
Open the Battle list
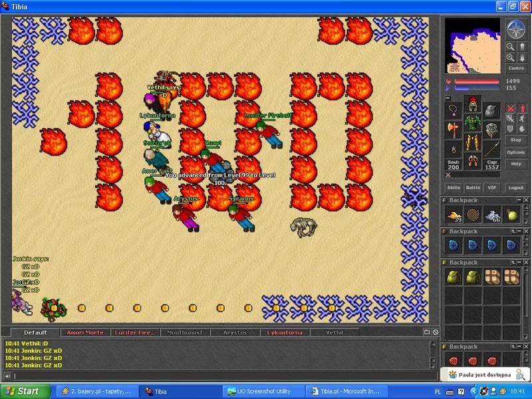(473, 188)
